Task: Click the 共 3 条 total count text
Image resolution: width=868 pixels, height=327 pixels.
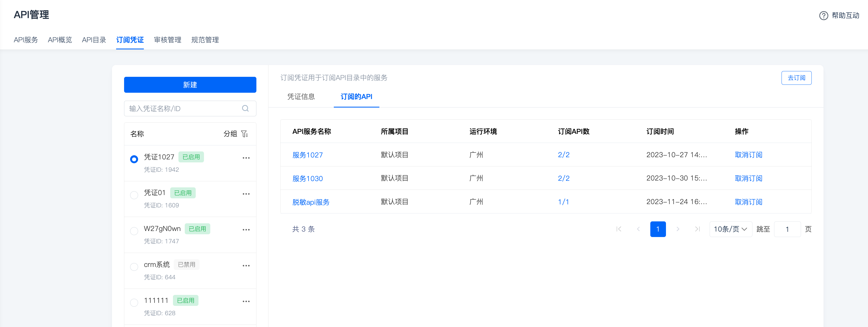Action: 303,229
